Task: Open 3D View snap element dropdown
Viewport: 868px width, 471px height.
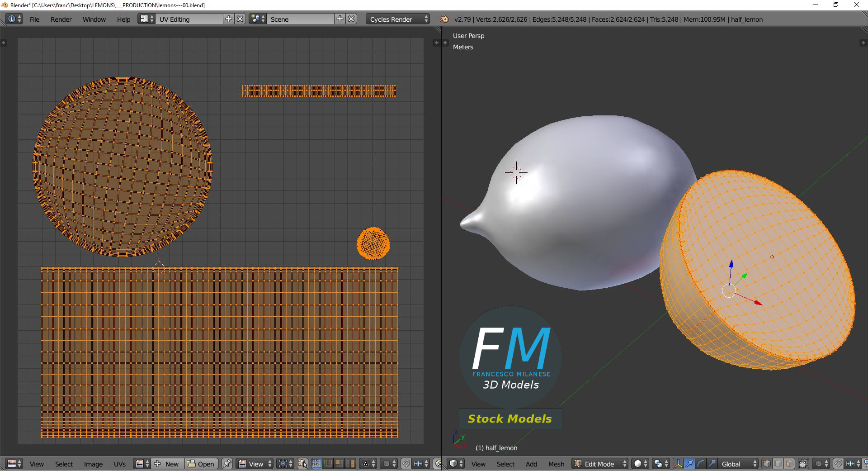Action: tap(853, 464)
